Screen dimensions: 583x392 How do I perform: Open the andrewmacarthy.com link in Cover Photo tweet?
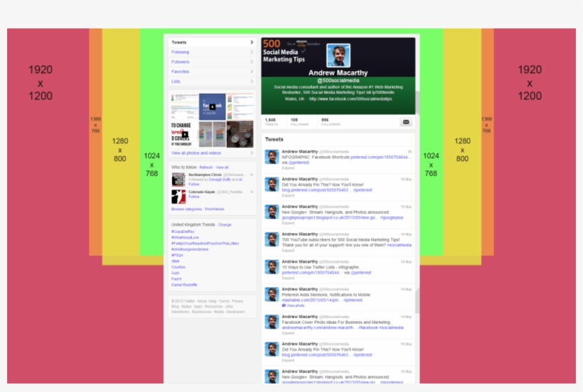[319, 327]
